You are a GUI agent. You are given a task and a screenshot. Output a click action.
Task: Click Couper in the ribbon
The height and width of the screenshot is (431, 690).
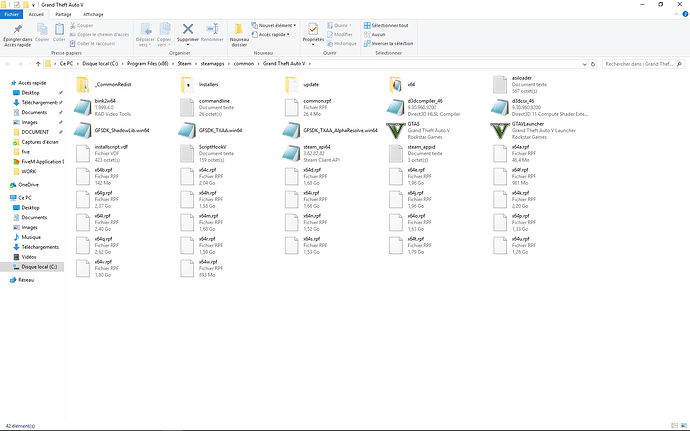click(x=81, y=26)
